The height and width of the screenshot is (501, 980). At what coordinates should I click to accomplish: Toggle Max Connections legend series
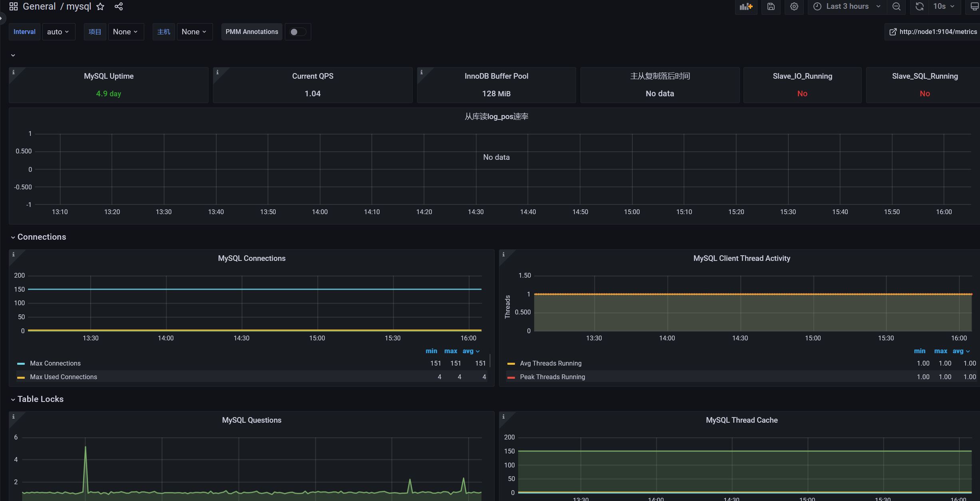[x=55, y=364]
